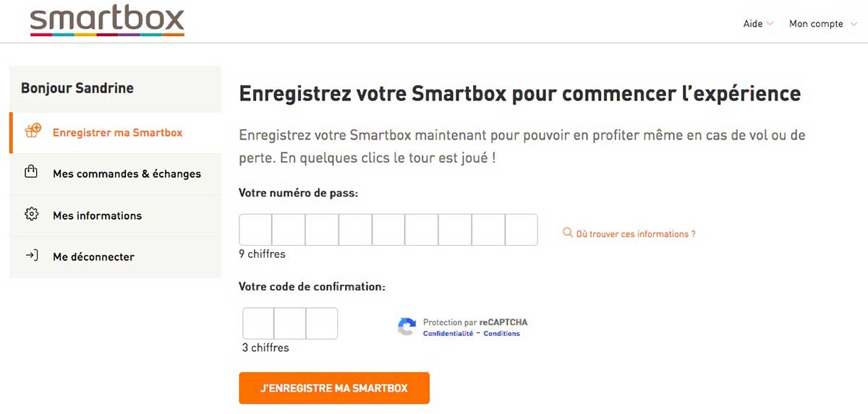The width and height of the screenshot is (868, 414).
Task: Click the orange magnifying glass icon
Action: (567, 233)
